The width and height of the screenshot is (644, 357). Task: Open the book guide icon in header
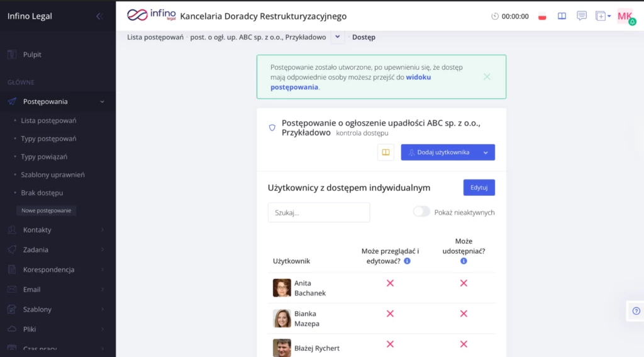(562, 16)
